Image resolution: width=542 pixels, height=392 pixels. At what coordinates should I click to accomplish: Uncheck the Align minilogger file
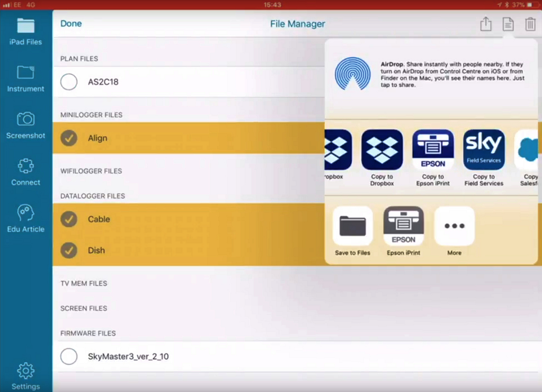tap(69, 138)
